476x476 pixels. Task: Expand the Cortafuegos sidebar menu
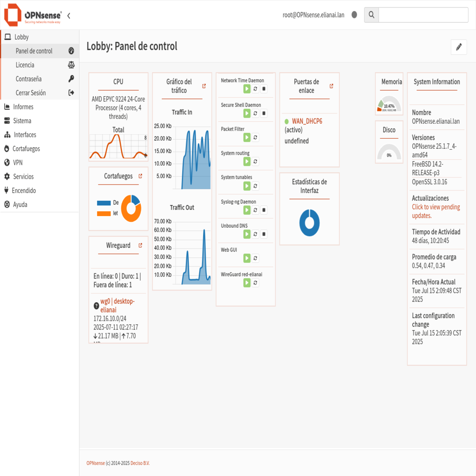(x=40, y=148)
